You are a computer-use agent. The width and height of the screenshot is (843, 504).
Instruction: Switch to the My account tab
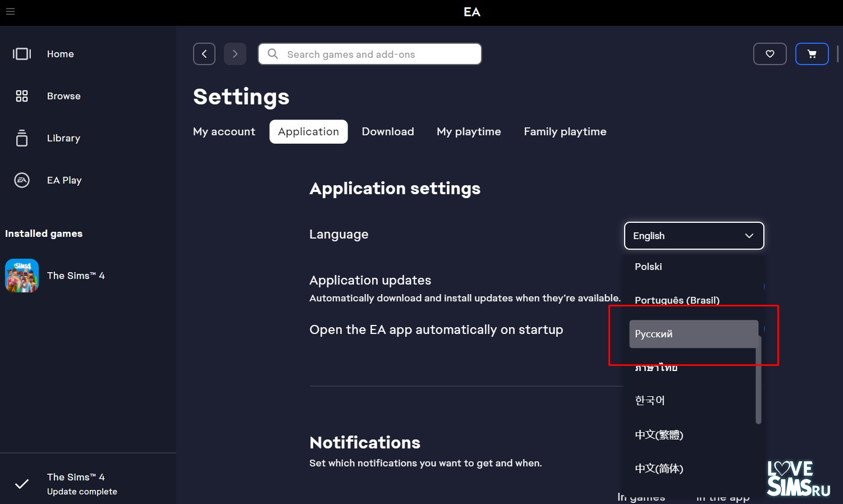[224, 131]
